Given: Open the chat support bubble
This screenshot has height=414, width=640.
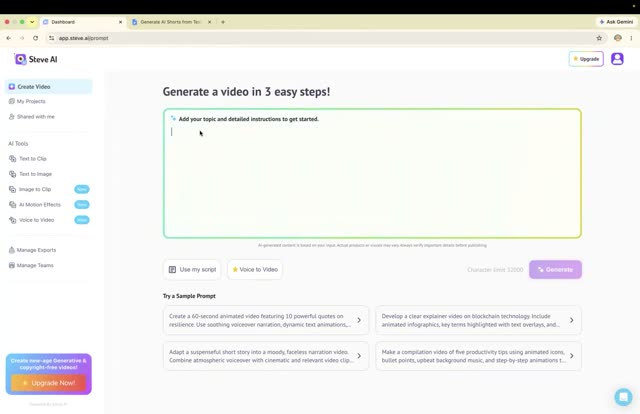Looking at the screenshot, I should [624, 397].
